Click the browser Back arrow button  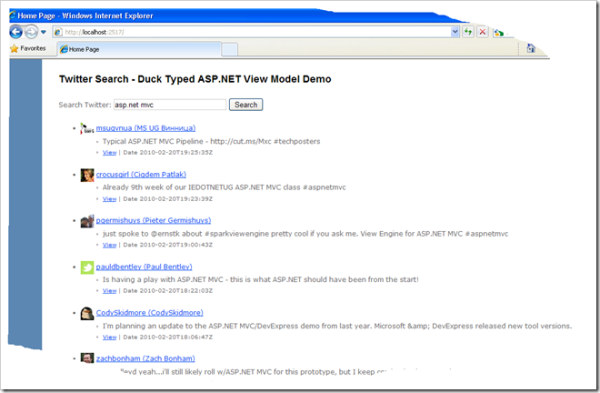click(x=16, y=32)
